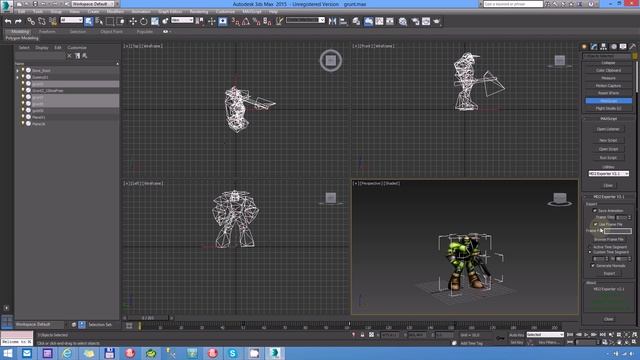
Task: Open the Display command panel tab
Action: [x=623, y=47]
